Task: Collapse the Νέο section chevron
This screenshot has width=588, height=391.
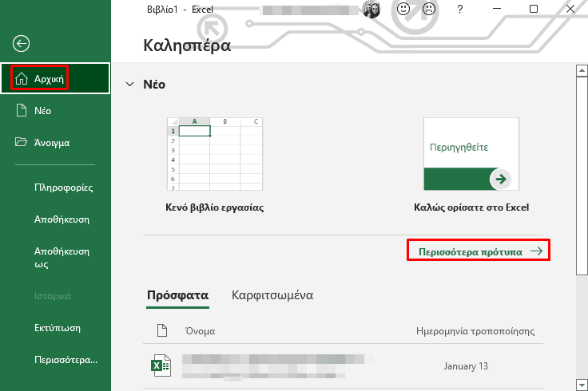Action: pos(129,85)
